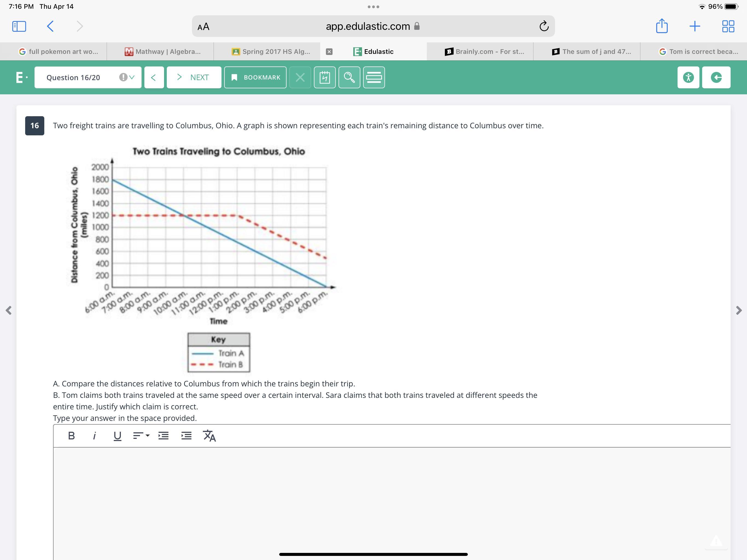This screenshot has height=560, width=747.
Task: Toggle italic formatting in answer editor
Action: (94, 436)
